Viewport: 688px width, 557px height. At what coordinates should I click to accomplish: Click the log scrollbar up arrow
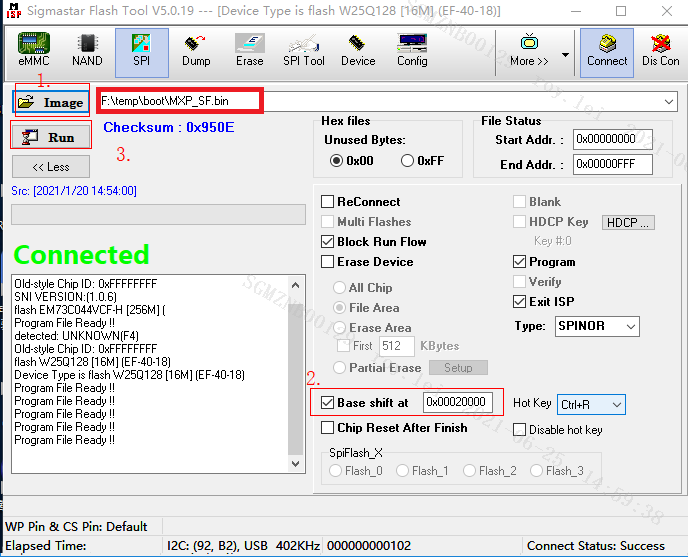tap(296, 285)
